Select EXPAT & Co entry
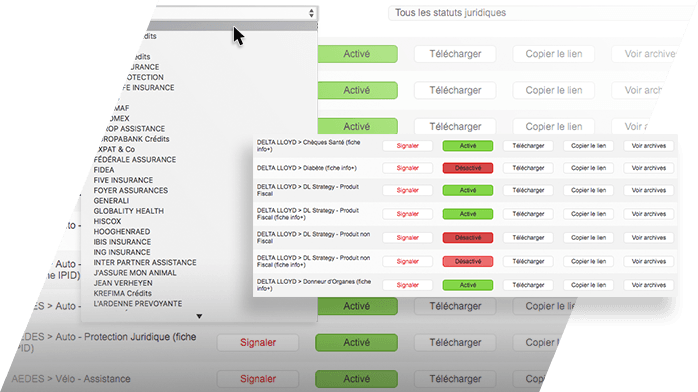Screen dimensions: 698x392 coord(115,150)
